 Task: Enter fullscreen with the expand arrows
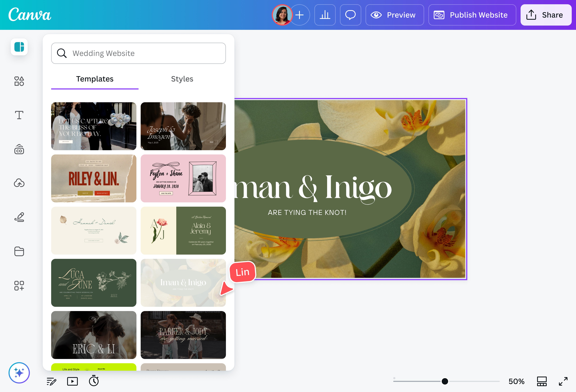click(x=563, y=381)
